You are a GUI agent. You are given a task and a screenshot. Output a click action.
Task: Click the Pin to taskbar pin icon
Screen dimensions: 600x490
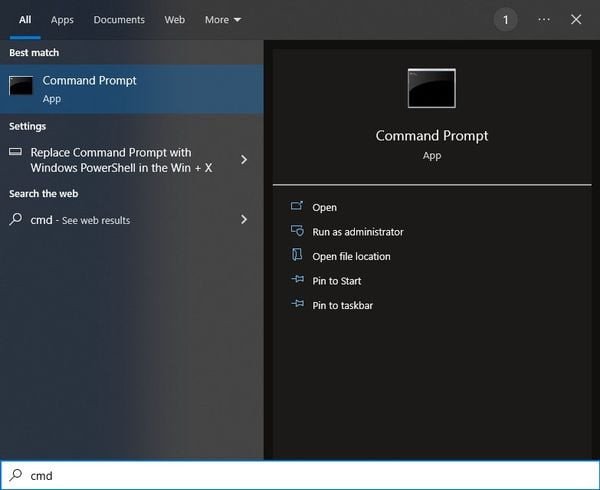[296, 305]
